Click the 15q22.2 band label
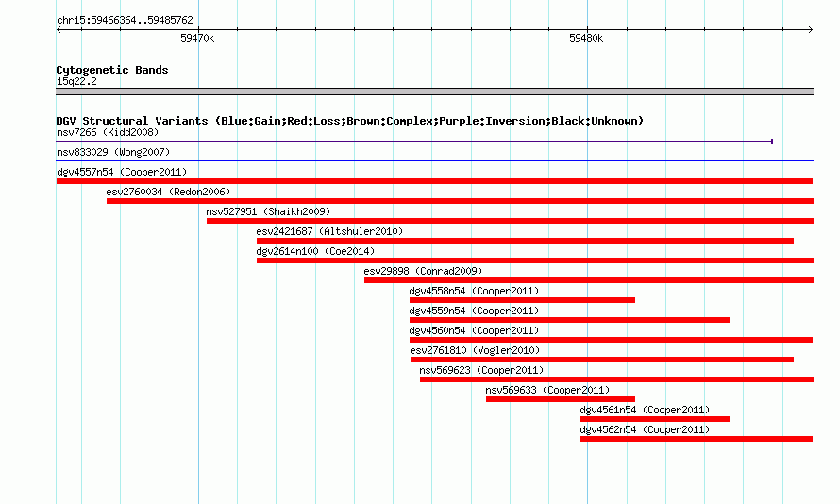Image resolution: width=840 pixels, height=504 pixels. pos(76,81)
